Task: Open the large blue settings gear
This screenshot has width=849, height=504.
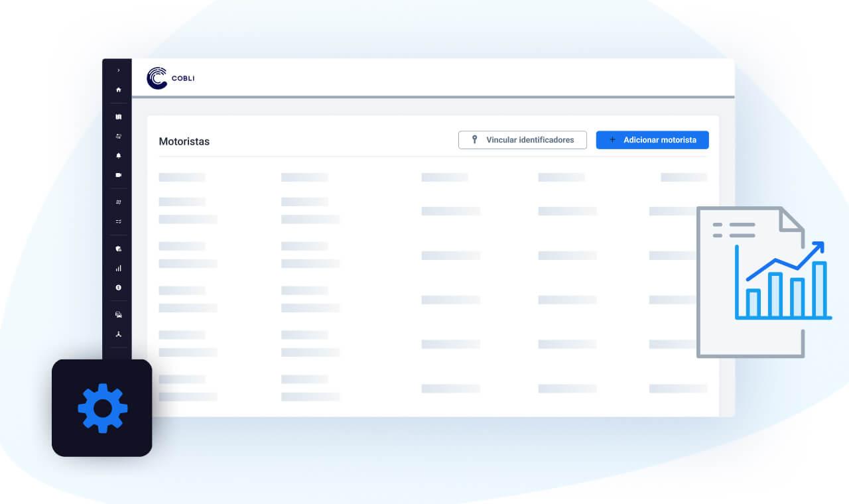Action: (102, 408)
